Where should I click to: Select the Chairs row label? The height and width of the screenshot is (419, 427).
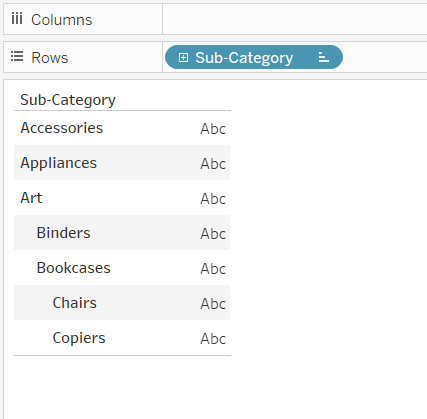tap(75, 303)
